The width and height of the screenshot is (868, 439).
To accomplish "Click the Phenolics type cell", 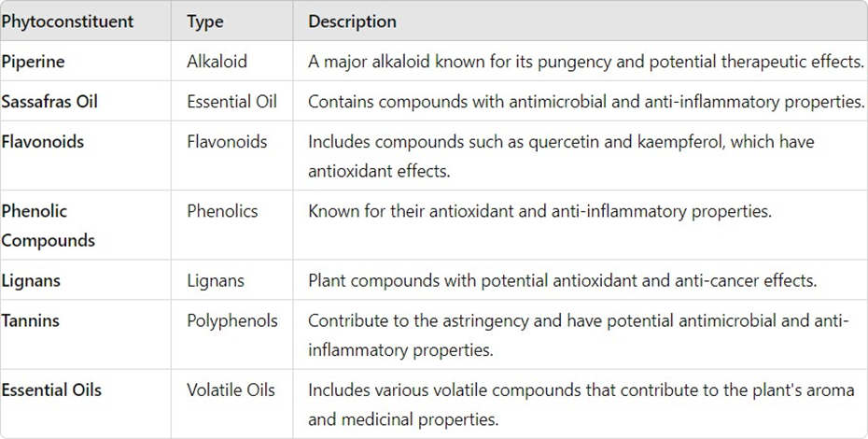I will [x=222, y=211].
